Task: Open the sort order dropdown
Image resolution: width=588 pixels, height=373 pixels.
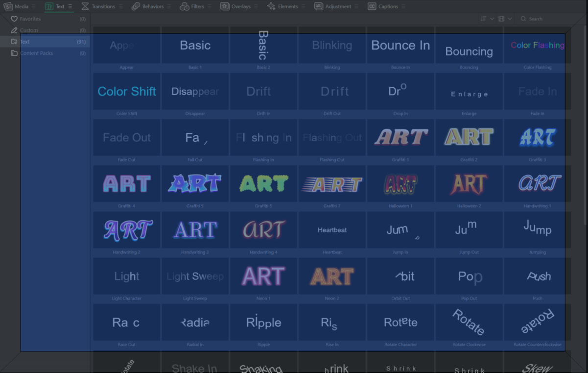Action: point(486,19)
